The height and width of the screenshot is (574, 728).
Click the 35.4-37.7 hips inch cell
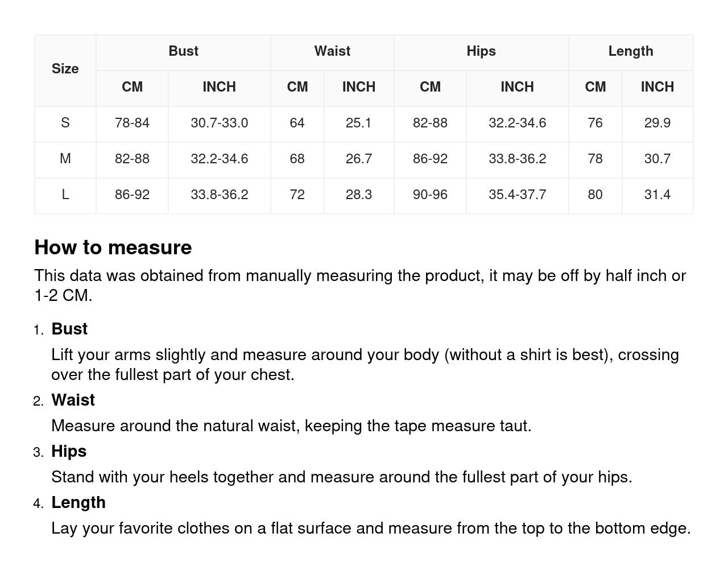[x=517, y=195]
